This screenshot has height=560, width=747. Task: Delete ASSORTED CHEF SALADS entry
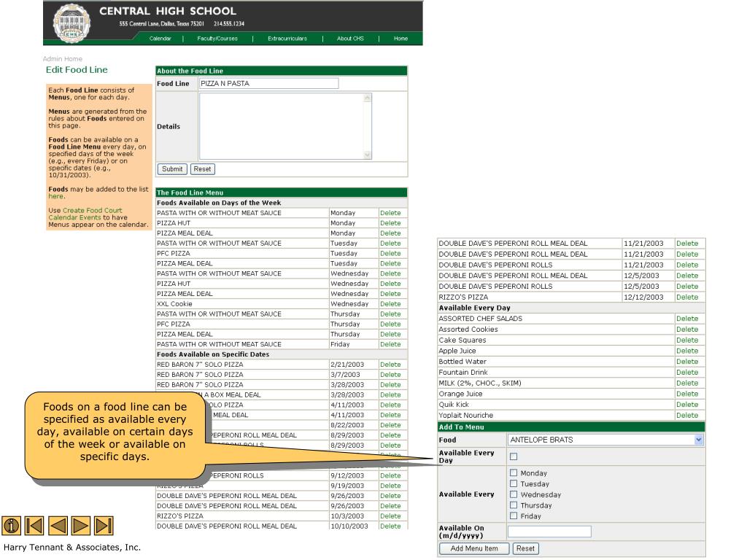(x=687, y=319)
